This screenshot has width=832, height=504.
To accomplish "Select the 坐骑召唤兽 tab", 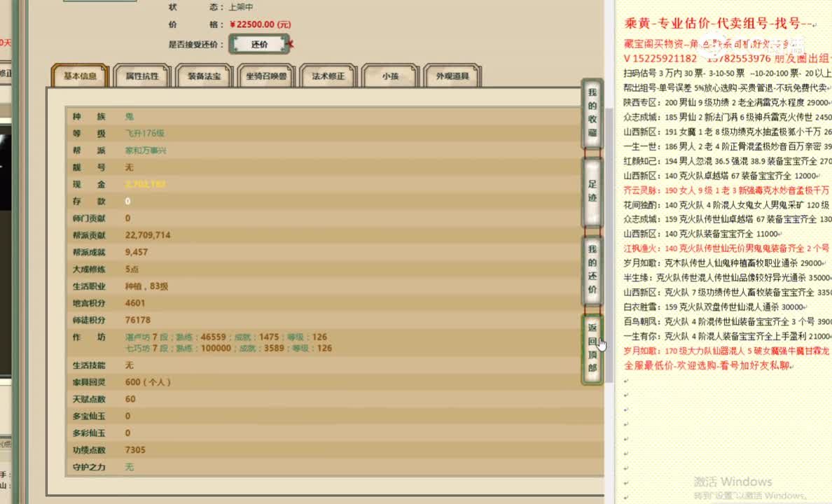I will (266, 76).
